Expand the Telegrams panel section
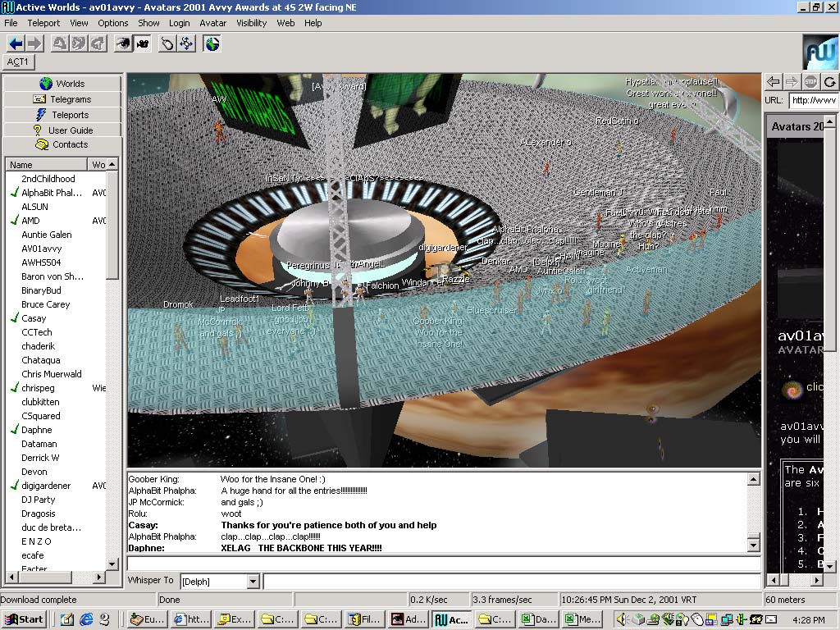The image size is (840, 630). (62, 99)
